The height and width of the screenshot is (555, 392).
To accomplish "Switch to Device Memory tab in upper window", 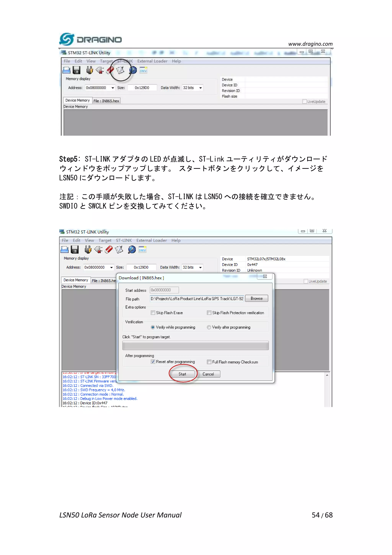I will 78,100.
